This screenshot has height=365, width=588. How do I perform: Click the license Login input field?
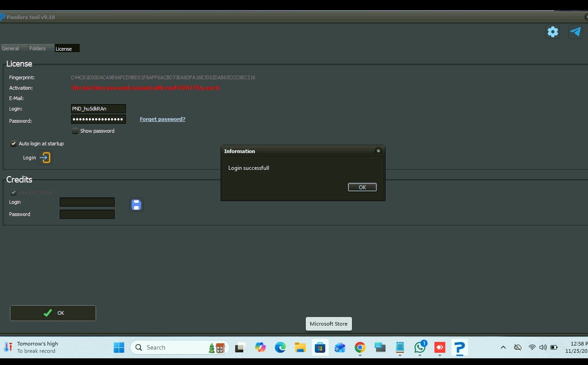point(98,109)
